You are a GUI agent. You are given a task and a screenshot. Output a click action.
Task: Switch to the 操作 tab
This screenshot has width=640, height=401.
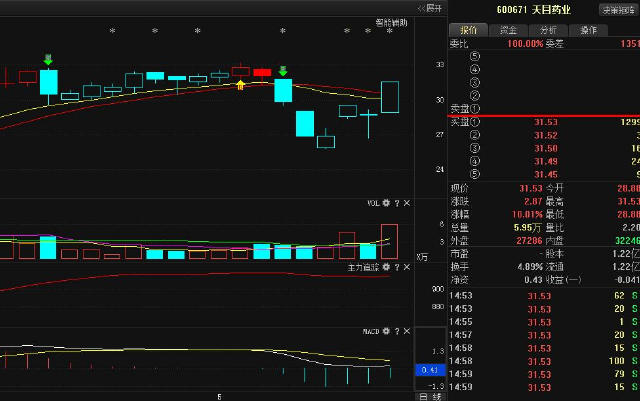coord(588,30)
